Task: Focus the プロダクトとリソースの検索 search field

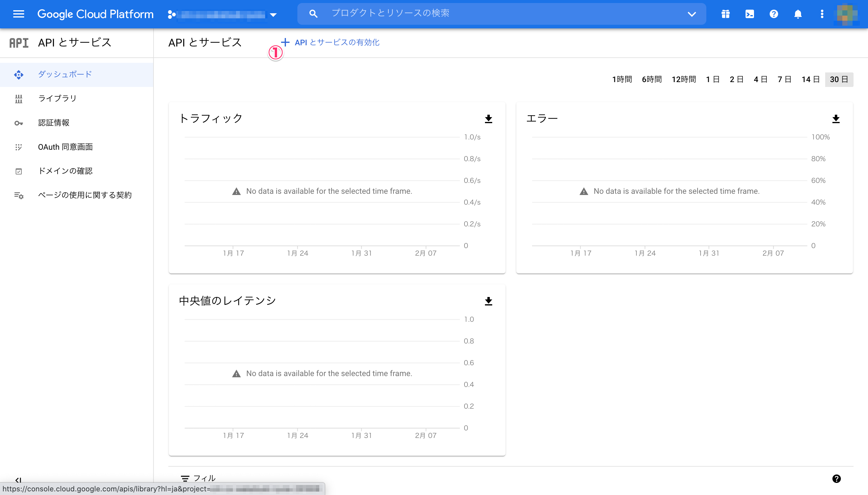Action: (493, 13)
